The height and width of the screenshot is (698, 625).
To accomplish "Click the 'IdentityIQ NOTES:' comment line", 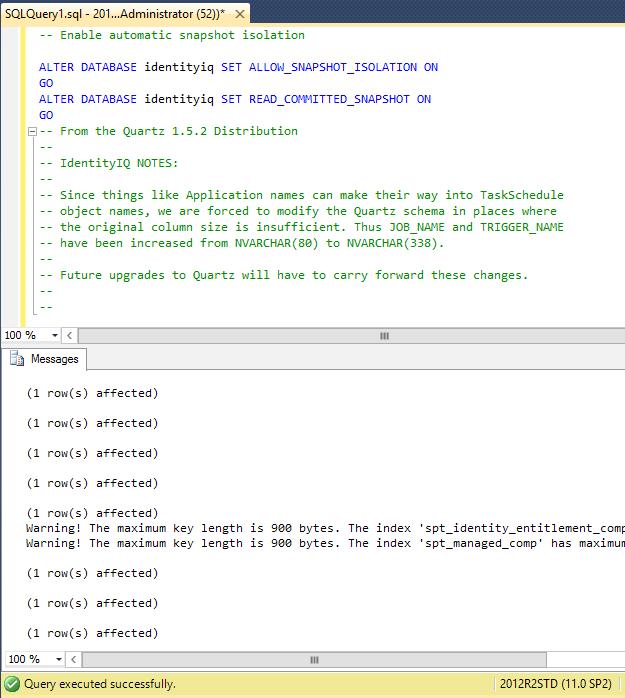I will [109, 163].
